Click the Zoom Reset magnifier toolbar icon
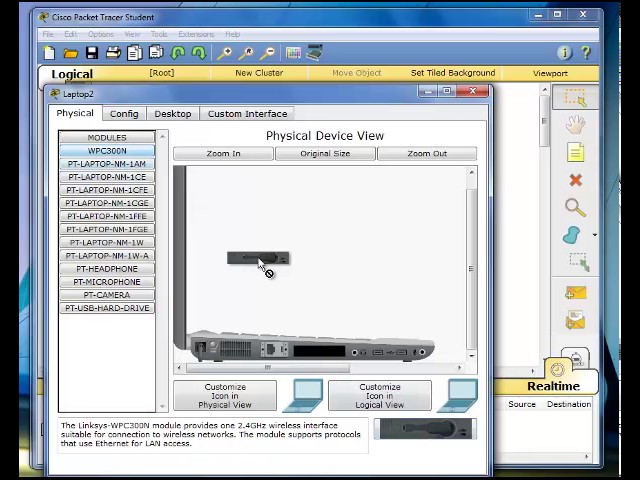Image resolution: width=640 pixels, height=480 pixels. [246, 53]
